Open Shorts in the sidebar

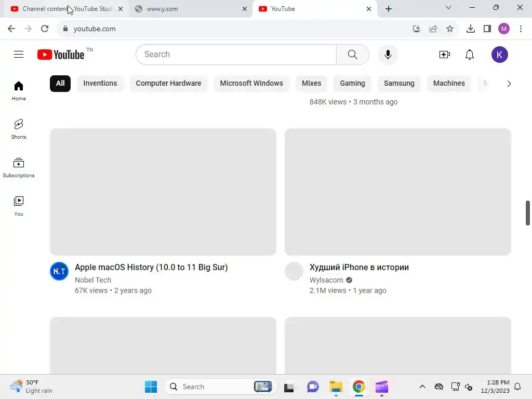point(19,129)
